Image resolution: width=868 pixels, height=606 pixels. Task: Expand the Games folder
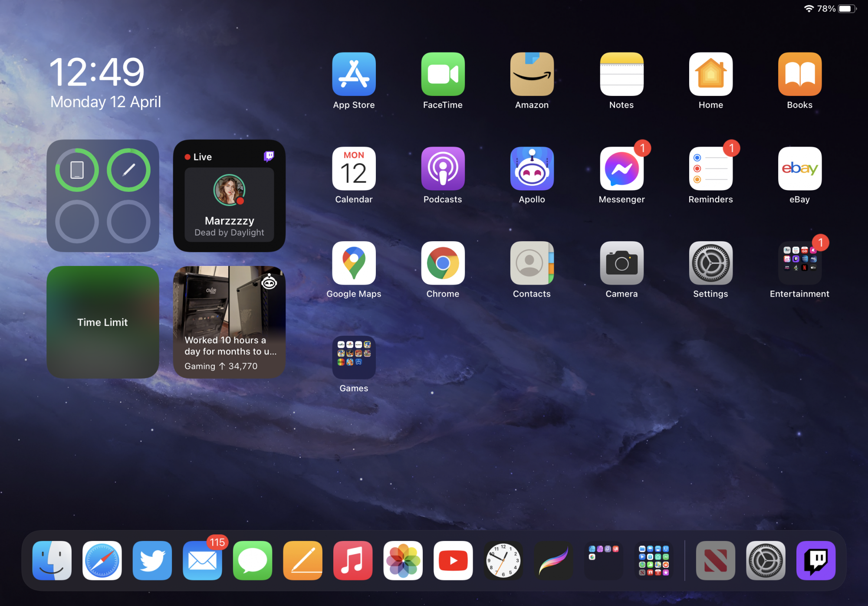click(x=354, y=357)
